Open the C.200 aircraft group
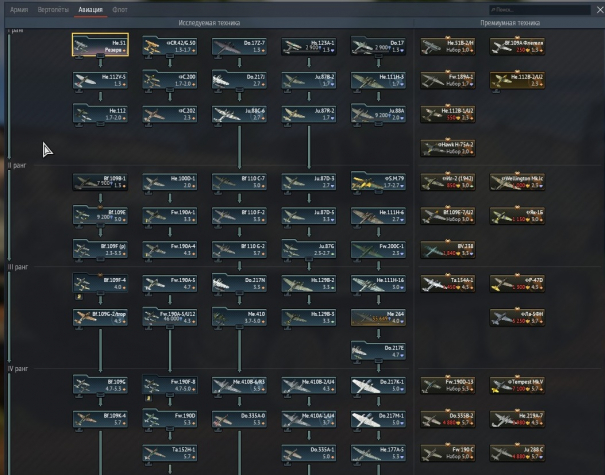Screen dimensions: 605x475 (x=170, y=80)
